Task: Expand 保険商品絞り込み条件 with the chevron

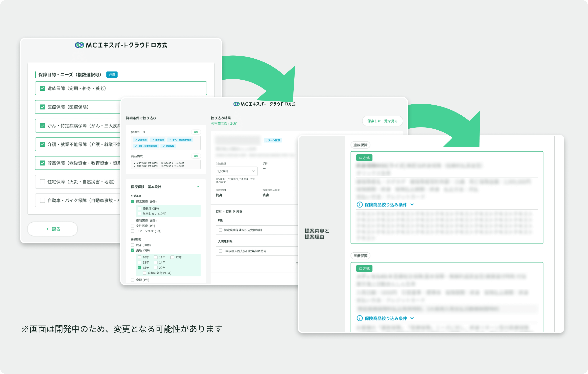Action: point(412,205)
